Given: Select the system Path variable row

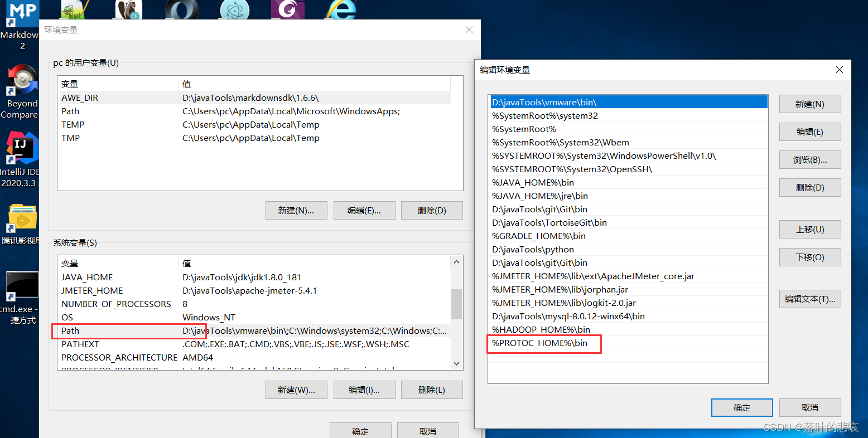Looking at the screenshot, I should (254, 330).
